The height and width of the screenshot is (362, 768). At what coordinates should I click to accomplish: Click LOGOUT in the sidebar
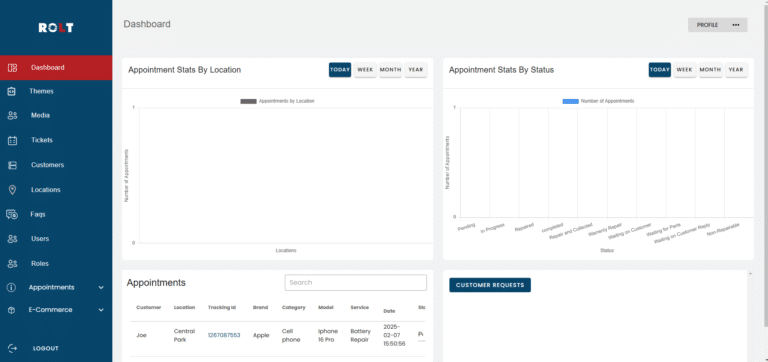[x=46, y=348]
